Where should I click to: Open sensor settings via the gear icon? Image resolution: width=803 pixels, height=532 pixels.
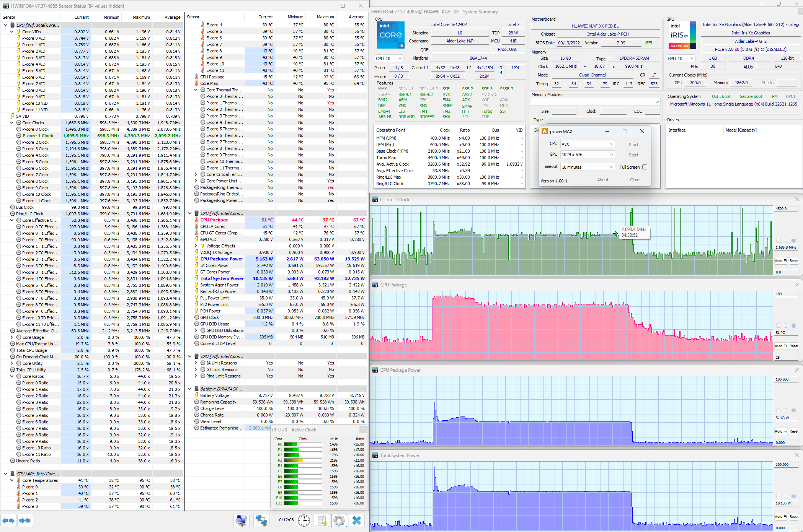pyautogui.click(x=339, y=520)
